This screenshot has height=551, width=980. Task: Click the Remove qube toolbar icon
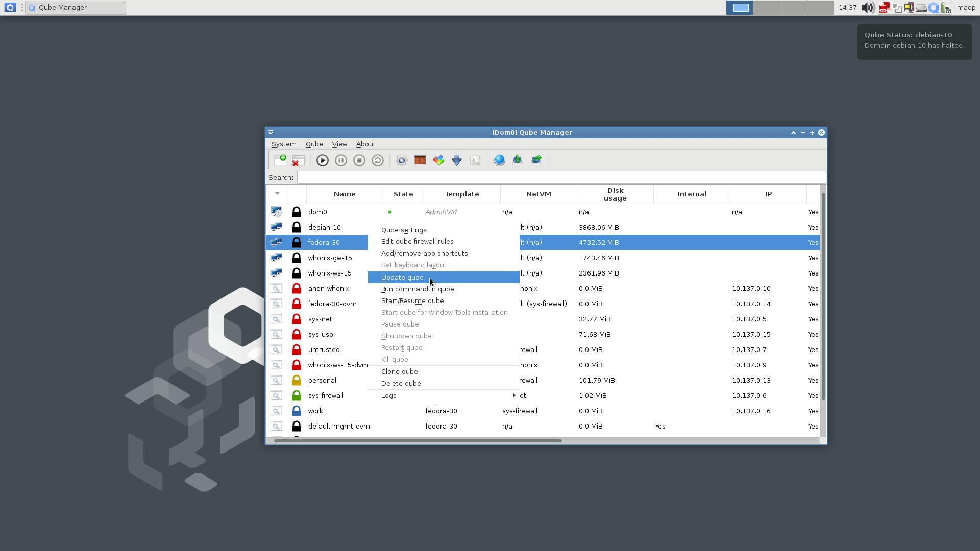(298, 160)
